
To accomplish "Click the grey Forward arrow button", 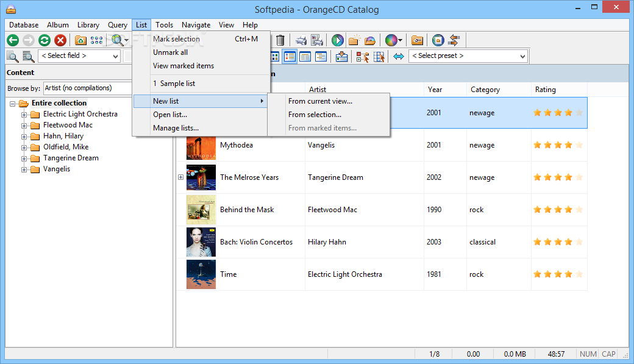I will tap(29, 40).
